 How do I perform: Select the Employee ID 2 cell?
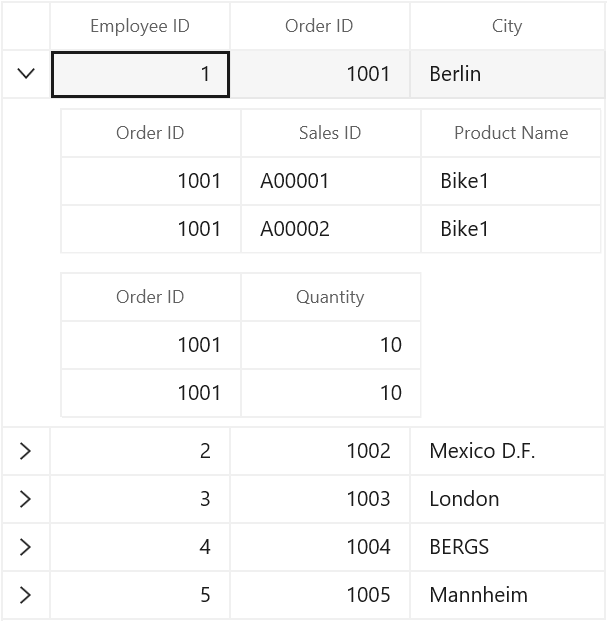[x=140, y=451]
